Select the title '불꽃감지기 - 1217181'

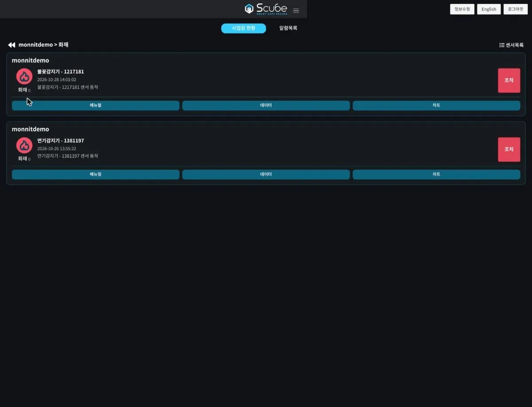coord(60,71)
